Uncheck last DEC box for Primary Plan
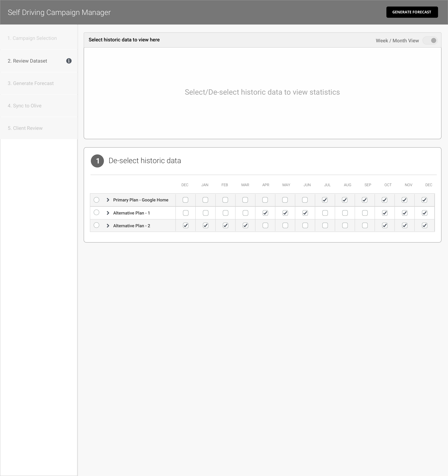Image resolution: width=448 pixels, height=476 pixels. click(x=424, y=200)
